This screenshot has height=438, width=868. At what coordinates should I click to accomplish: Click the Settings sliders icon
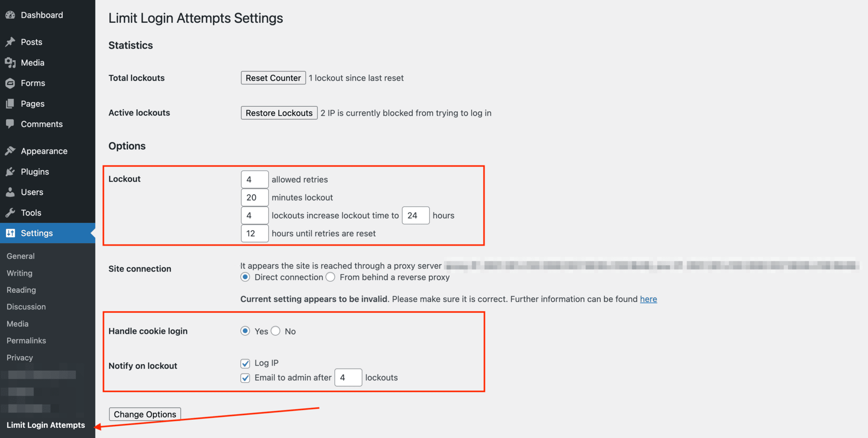10,233
